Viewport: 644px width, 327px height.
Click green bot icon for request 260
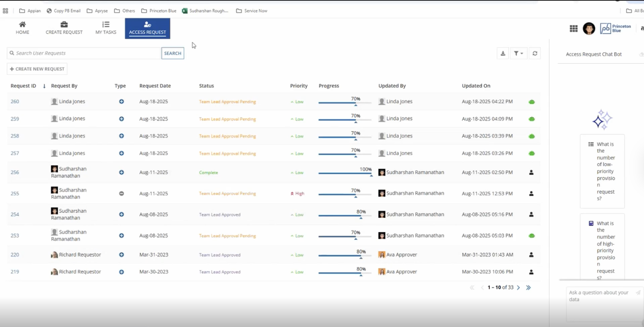[531, 102]
